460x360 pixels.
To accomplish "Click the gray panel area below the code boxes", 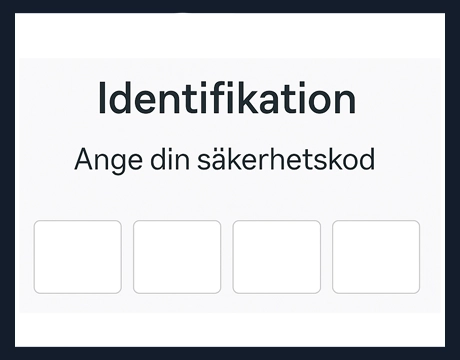I will (x=230, y=303).
